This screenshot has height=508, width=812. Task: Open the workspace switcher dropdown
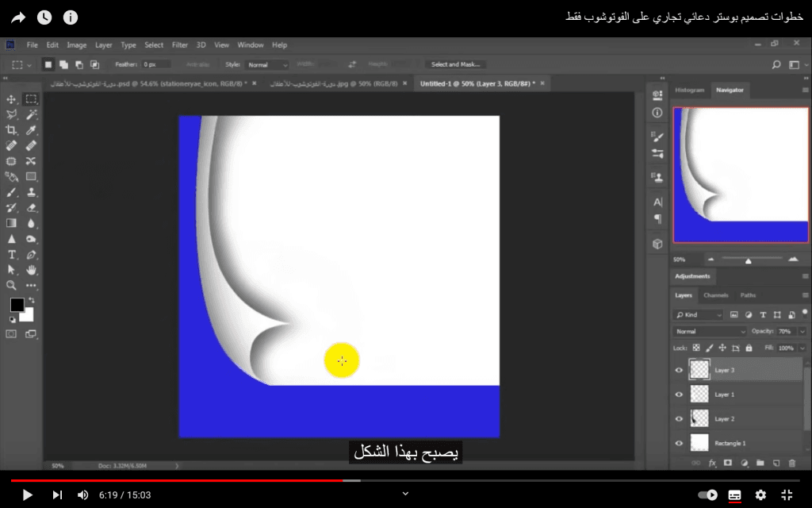pos(796,65)
